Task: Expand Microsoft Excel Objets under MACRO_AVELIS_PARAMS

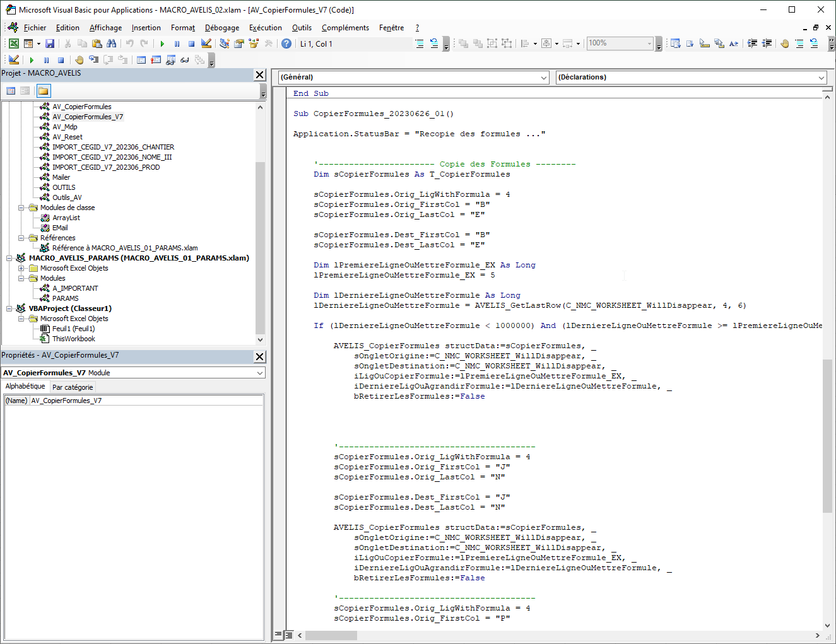Action: (21, 268)
